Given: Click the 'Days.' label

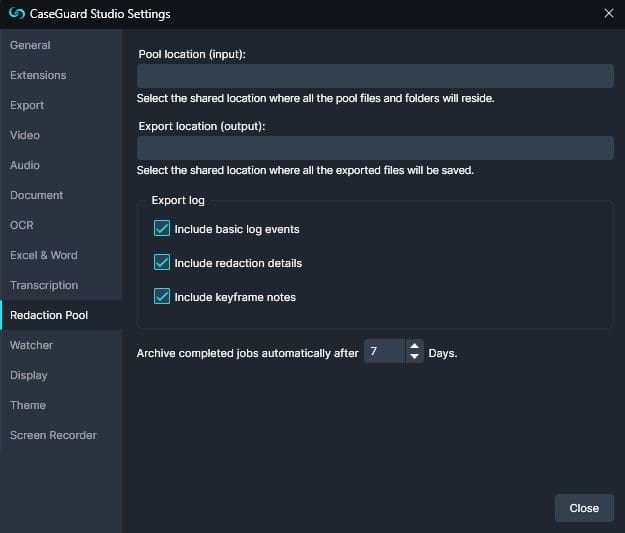Looking at the screenshot, I should [x=443, y=353].
